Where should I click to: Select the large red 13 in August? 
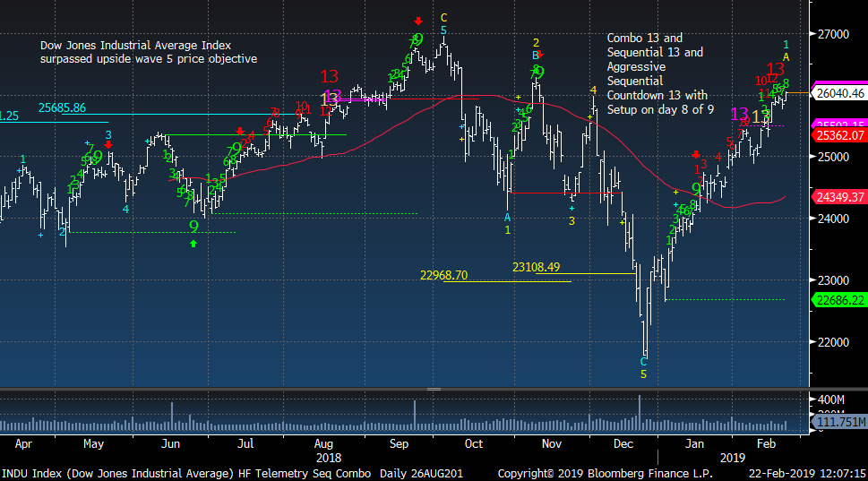329,76
